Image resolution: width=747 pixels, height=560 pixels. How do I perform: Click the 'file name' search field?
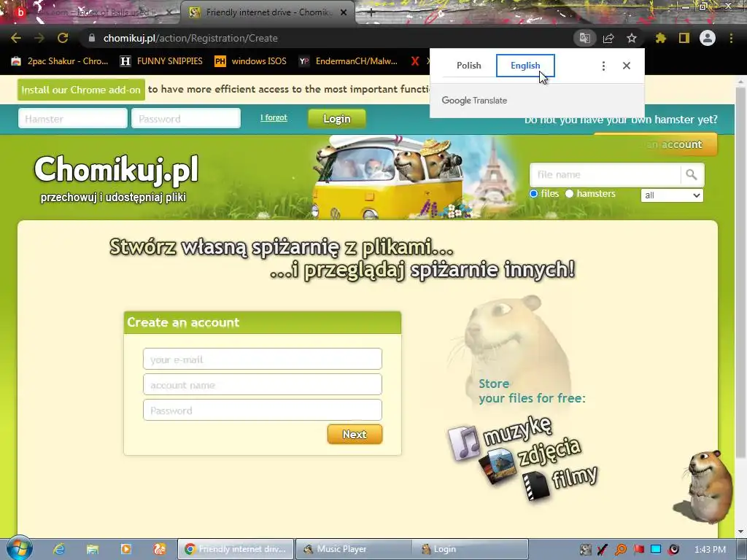pyautogui.click(x=605, y=175)
